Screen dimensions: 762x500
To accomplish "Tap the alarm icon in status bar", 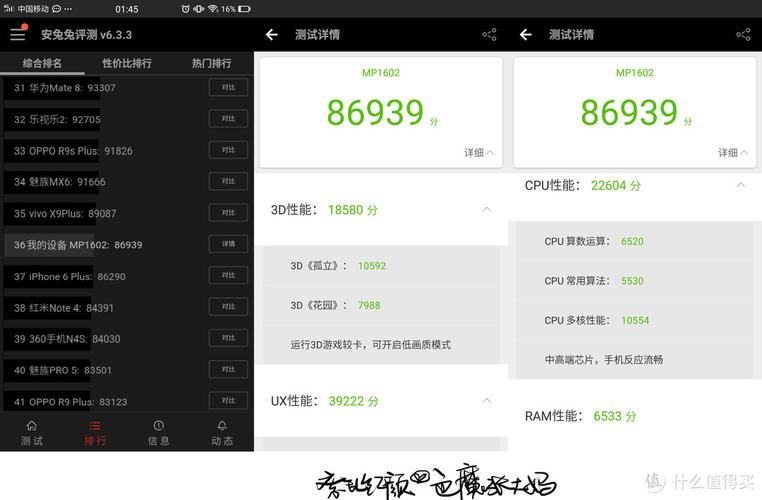I will (x=185, y=9).
